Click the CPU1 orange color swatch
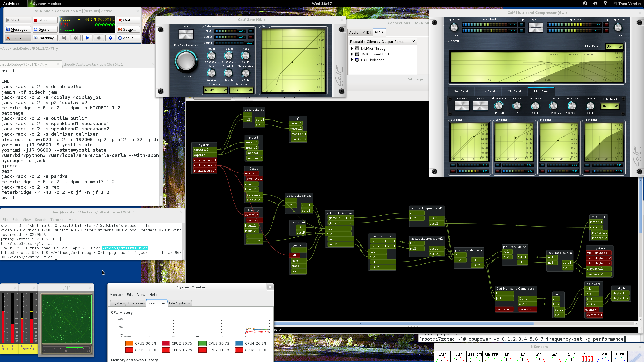Image resolution: width=644 pixels, height=362 pixels. (129, 343)
